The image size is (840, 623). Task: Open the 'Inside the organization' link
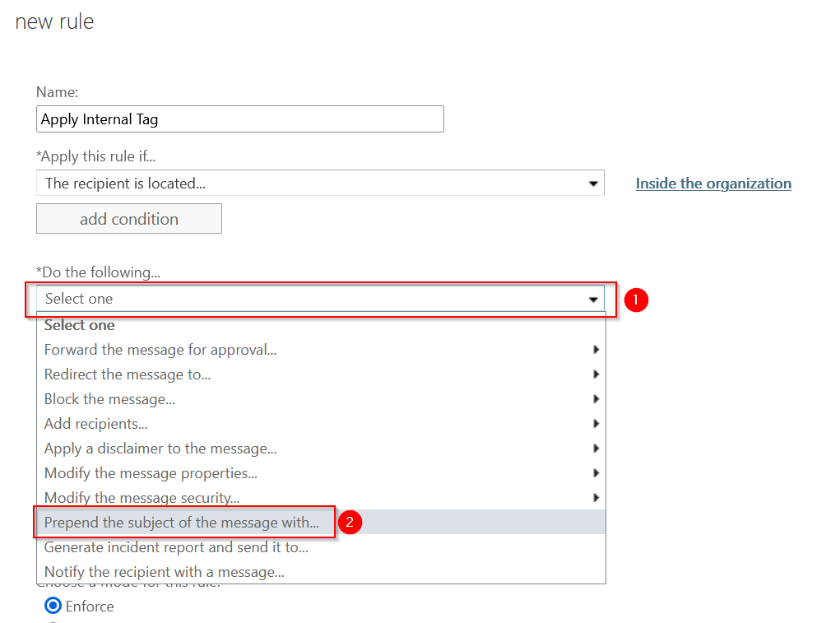point(712,184)
